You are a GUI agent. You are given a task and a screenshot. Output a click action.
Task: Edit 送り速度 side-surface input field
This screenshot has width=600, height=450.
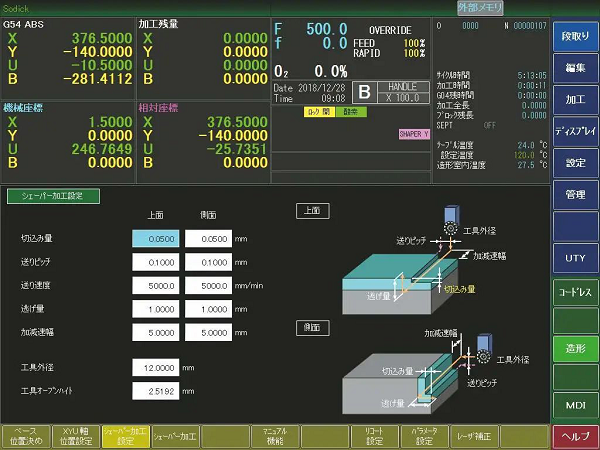[208, 285]
